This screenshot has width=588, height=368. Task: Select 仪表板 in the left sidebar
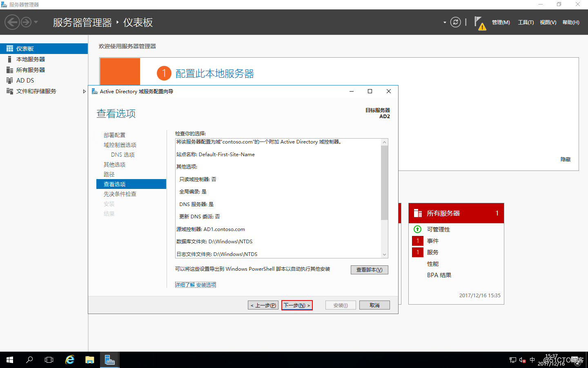[x=44, y=49]
